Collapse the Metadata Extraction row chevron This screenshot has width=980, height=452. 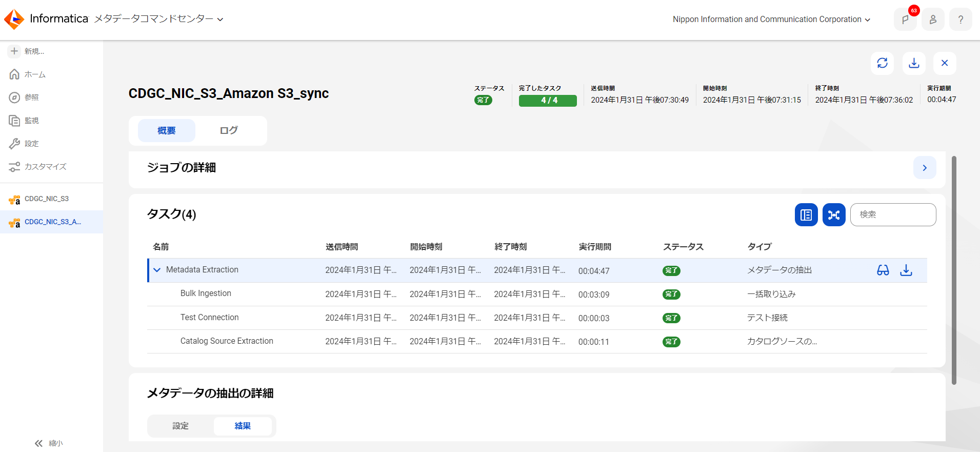[x=157, y=270]
